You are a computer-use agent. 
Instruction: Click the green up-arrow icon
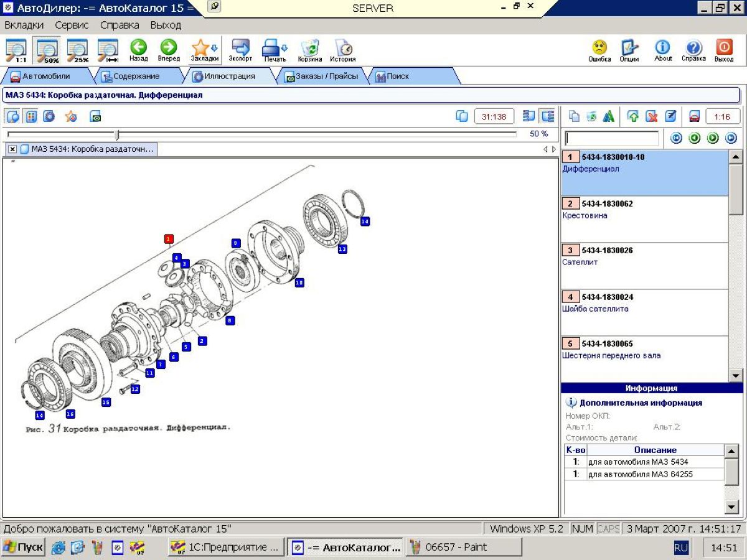633,116
